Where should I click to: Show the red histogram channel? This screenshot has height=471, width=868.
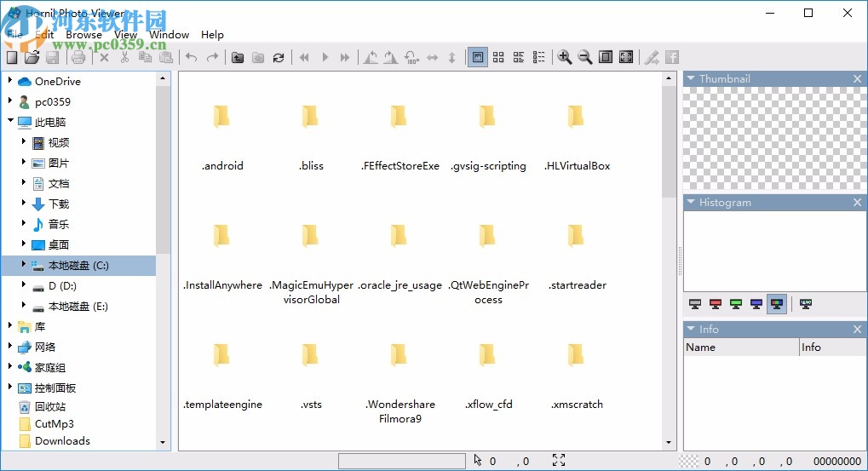tap(716, 304)
